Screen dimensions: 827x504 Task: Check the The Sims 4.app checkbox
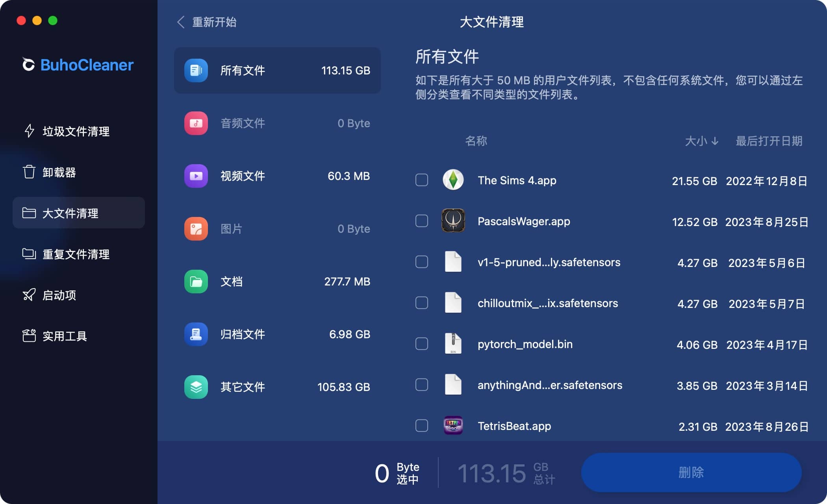click(x=421, y=180)
